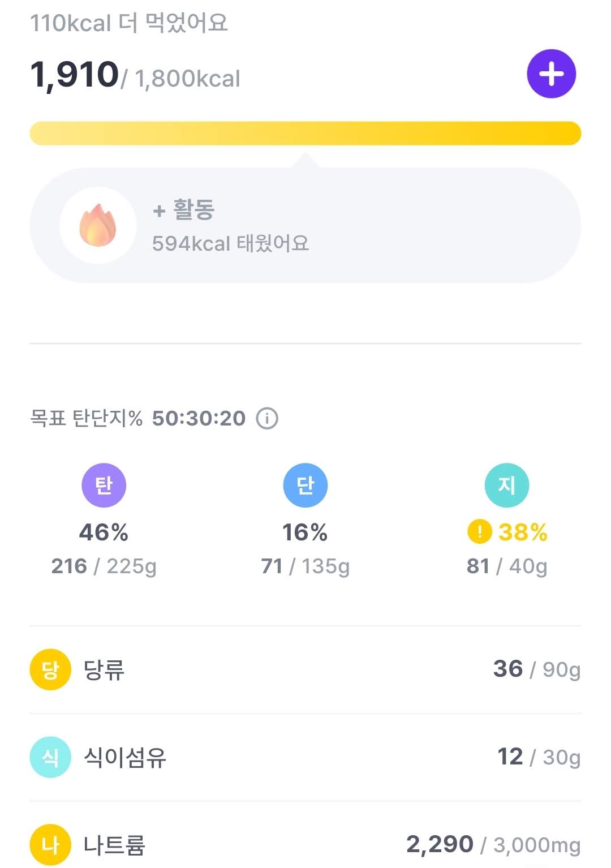Tap the 38% fat percentage
The image size is (611, 868).
click(x=523, y=532)
